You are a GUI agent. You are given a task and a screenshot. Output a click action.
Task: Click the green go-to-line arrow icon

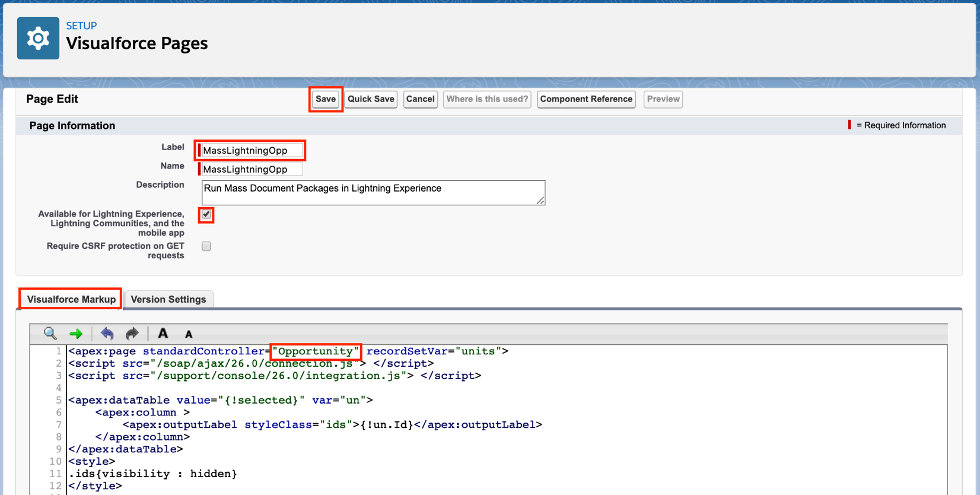click(x=76, y=334)
